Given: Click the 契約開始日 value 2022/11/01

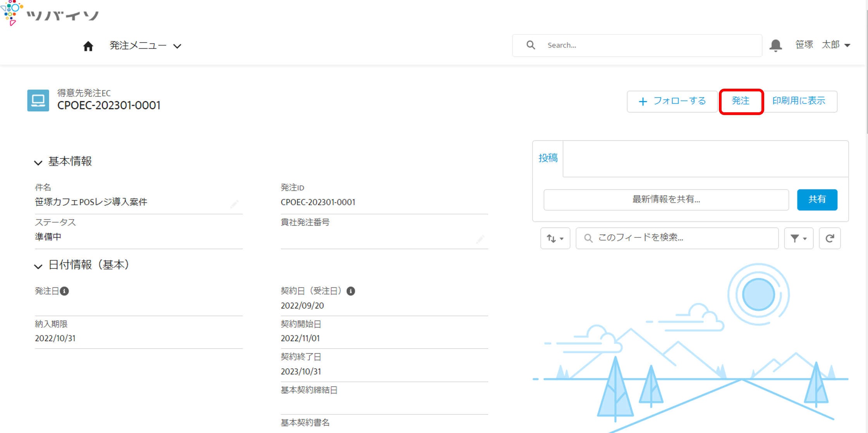Looking at the screenshot, I should click(300, 338).
